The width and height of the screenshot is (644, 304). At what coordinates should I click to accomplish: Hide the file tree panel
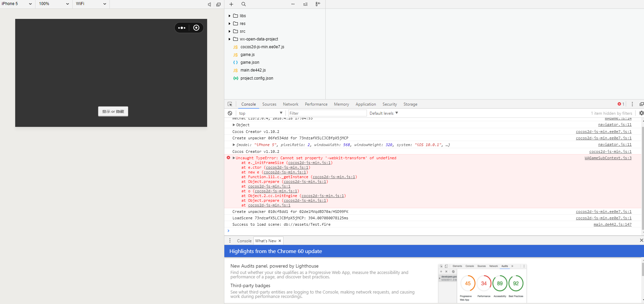pos(318,4)
